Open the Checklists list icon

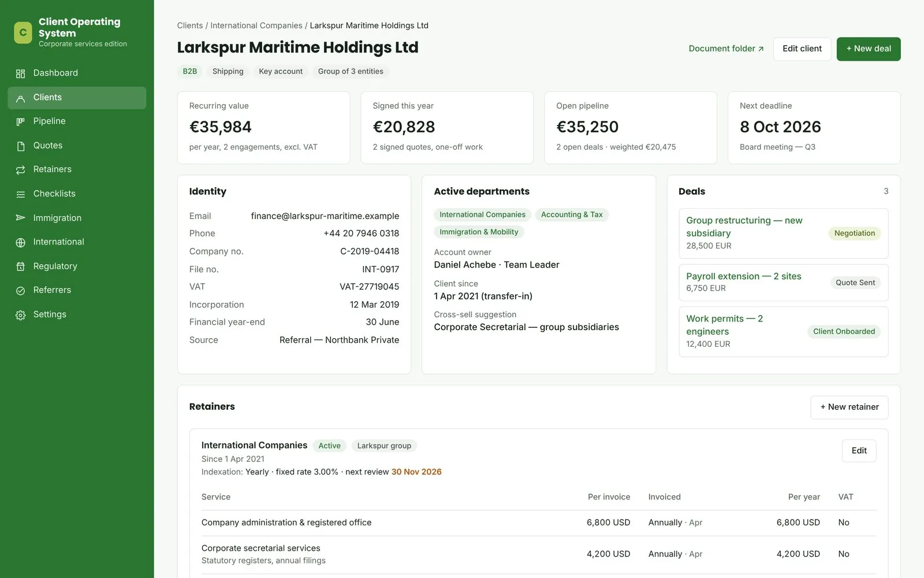tap(20, 194)
